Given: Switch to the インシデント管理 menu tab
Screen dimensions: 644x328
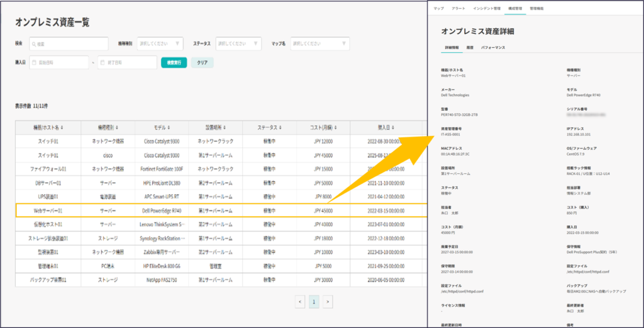Looking at the screenshot, I should tap(487, 9).
